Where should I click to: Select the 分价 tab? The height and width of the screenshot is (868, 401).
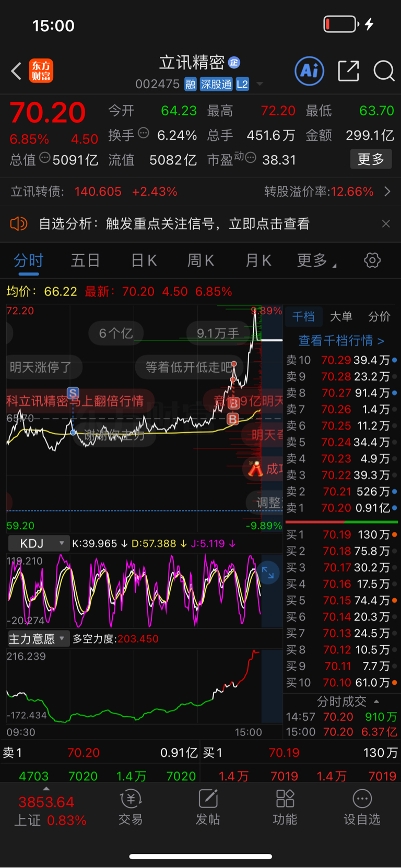[x=380, y=316]
